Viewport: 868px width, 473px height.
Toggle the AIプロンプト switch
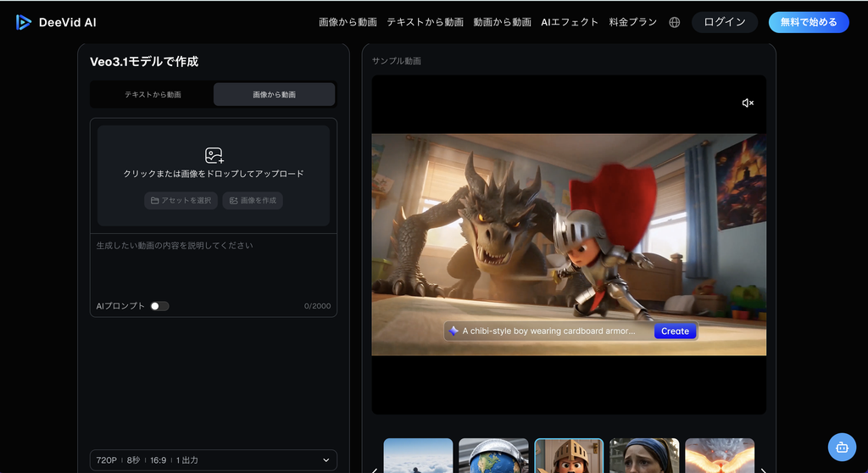click(x=159, y=306)
